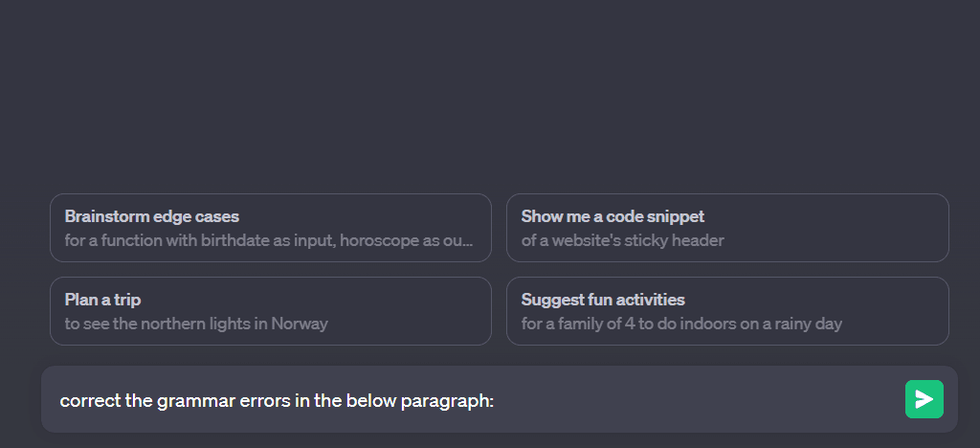Choose the 'Show me a code snippet' suggestion
980x448 pixels.
727,228
